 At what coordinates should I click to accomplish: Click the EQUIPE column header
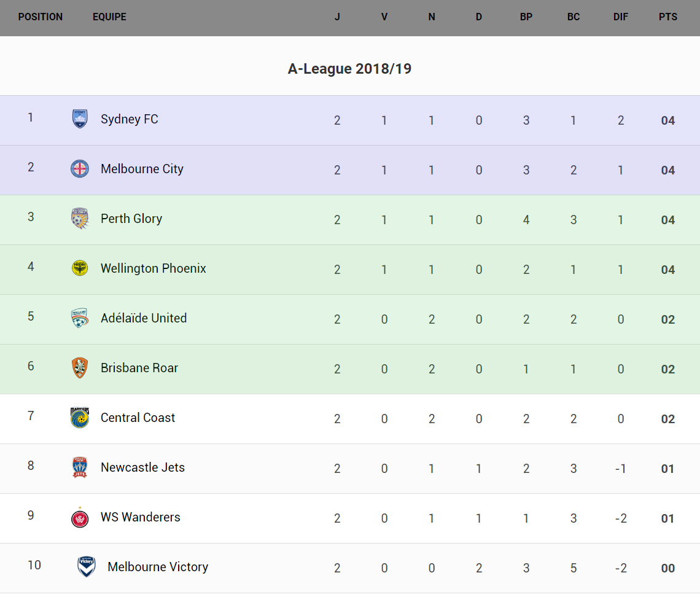[x=109, y=17]
